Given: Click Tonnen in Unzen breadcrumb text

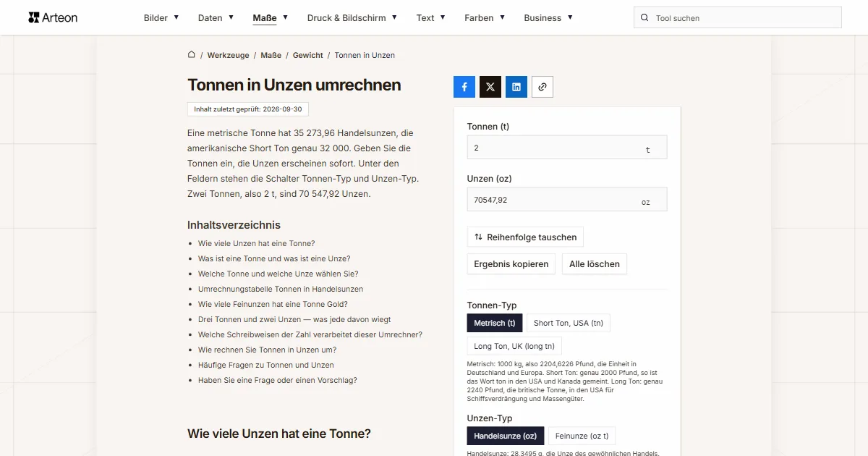Looking at the screenshot, I should [x=365, y=55].
